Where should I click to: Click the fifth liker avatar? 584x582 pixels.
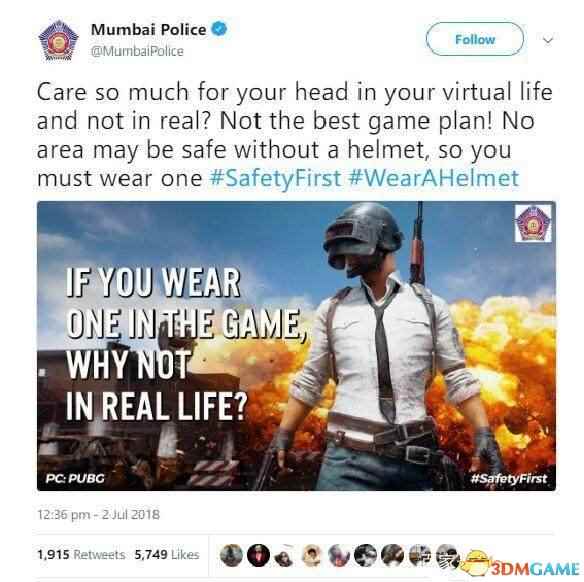tap(339, 555)
